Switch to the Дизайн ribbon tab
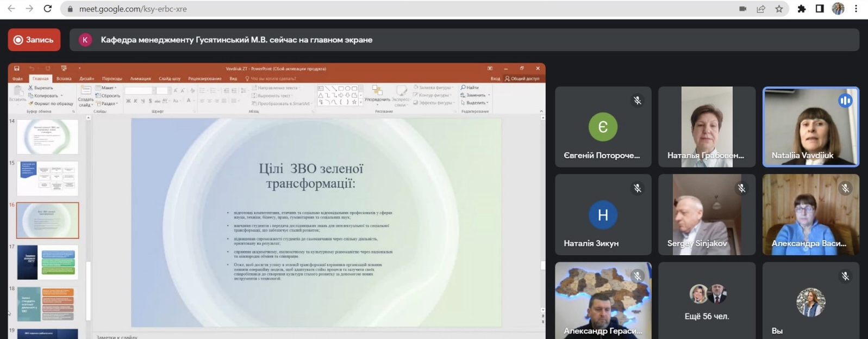 (87, 78)
